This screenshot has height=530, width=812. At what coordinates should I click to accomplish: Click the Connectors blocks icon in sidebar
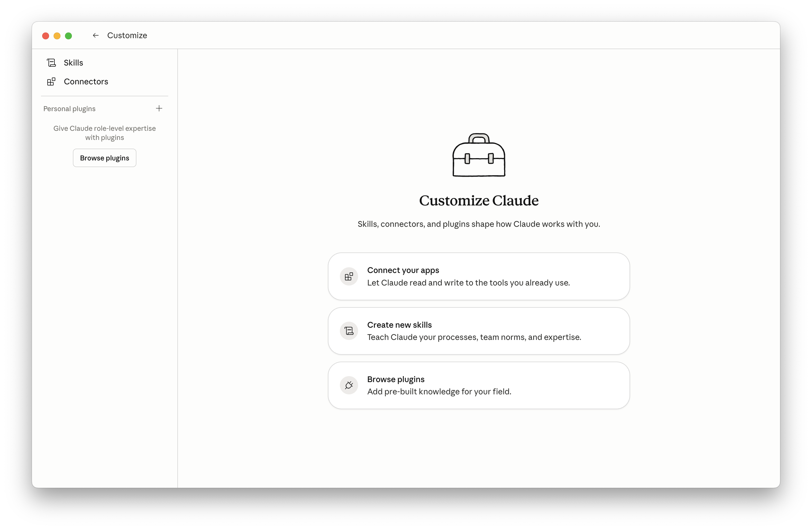pyautogui.click(x=51, y=81)
